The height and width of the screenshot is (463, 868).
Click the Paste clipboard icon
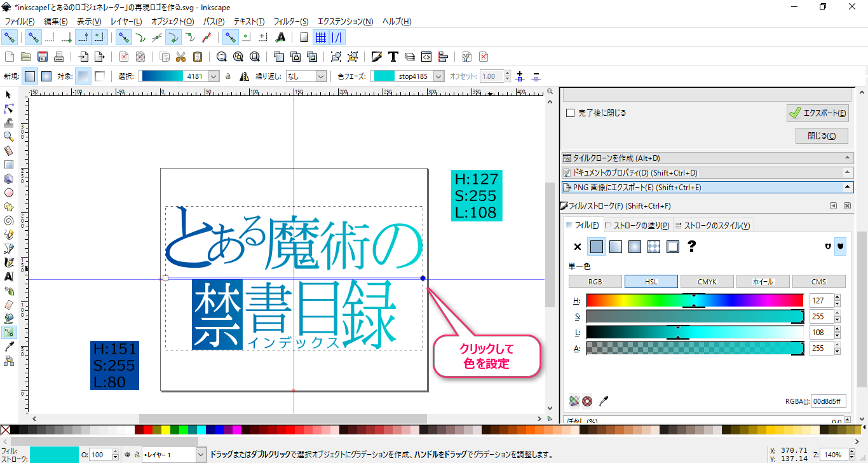pyautogui.click(x=198, y=56)
